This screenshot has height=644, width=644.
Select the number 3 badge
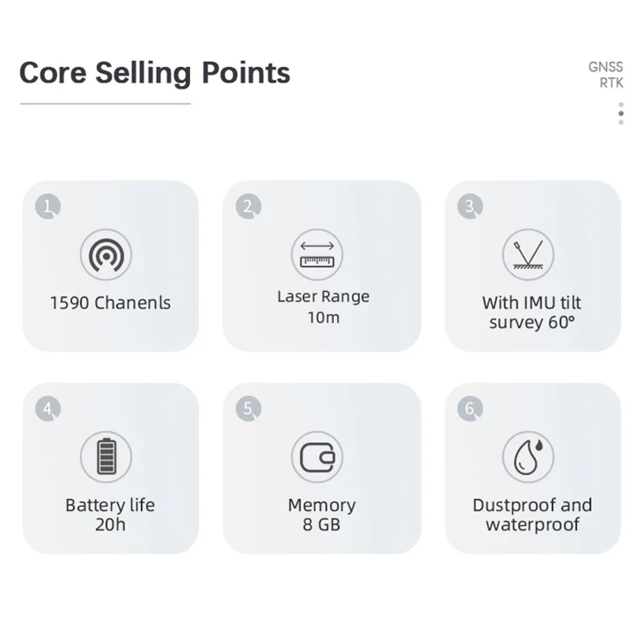[470, 206]
